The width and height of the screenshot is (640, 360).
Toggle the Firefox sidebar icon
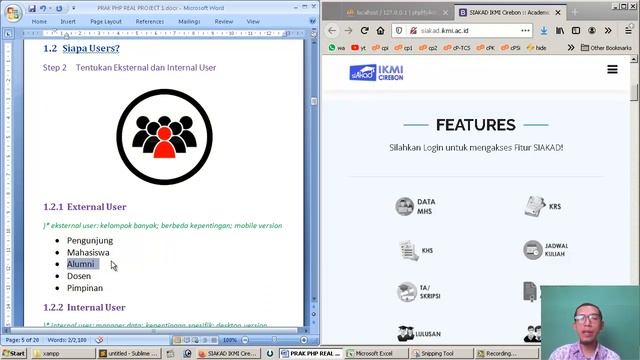pyautogui.click(x=576, y=31)
